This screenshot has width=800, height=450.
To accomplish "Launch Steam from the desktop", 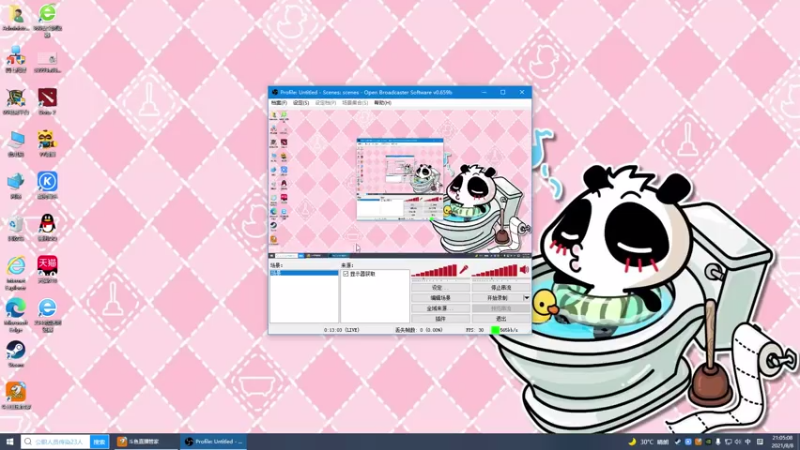I will pyautogui.click(x=16, y=354).
